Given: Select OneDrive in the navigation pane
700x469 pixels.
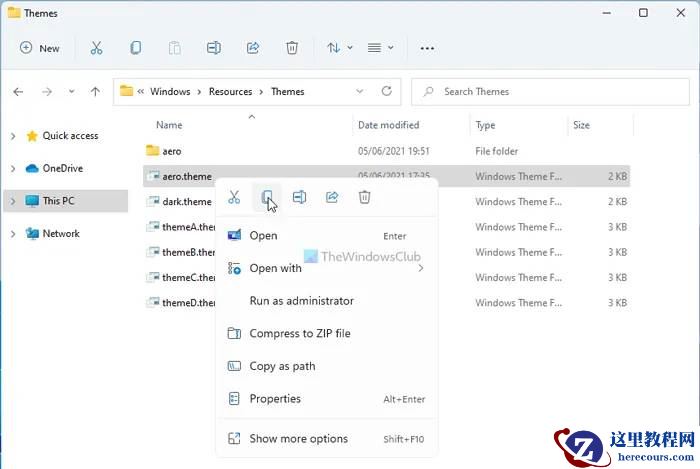Looking at the screenshot, I should tap(62, 168).
